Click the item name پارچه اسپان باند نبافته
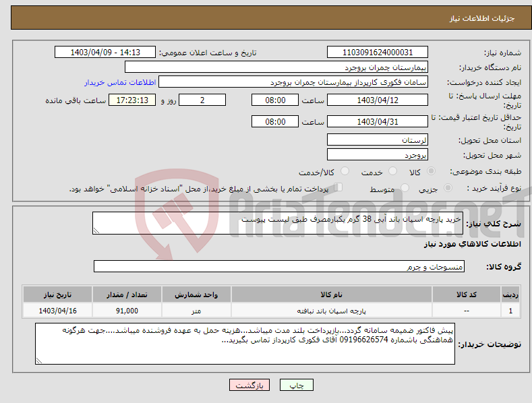Viewport: 532px width, 403px height. [332, 311]
